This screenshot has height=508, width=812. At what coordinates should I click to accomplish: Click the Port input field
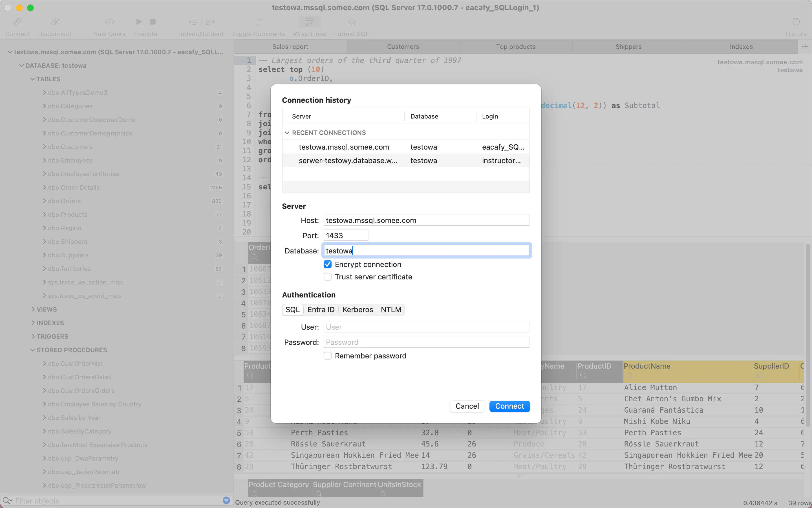346,236
